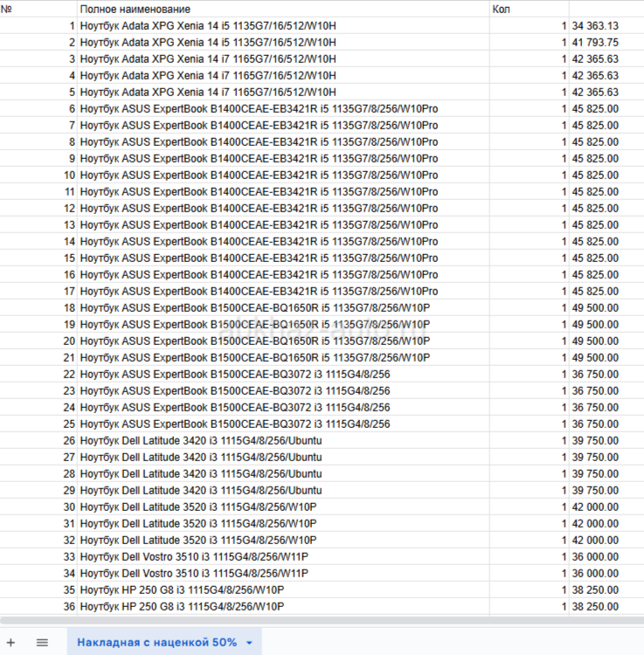Open the sheet tab dropdown arrow
The image size is (644, 655).
(249, 643)
